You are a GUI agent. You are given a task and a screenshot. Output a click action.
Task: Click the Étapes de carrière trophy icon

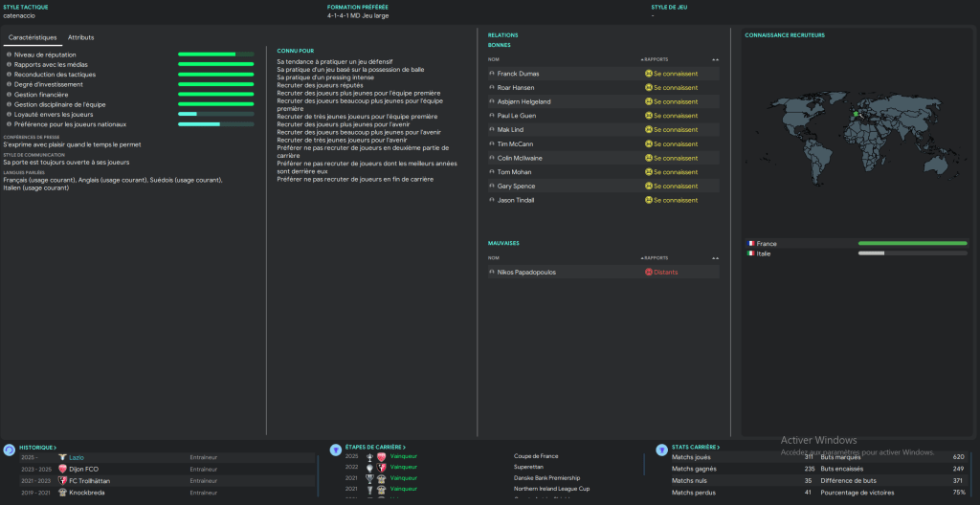(x=336, y=449)
